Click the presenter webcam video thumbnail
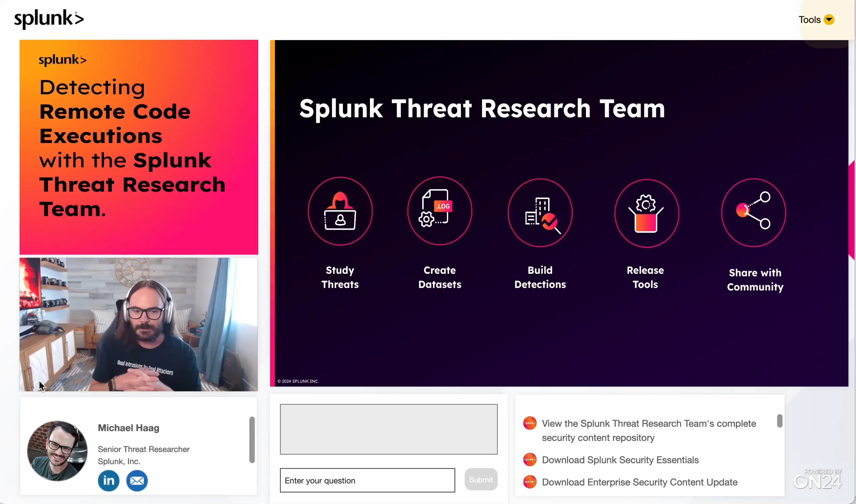 coord(139,324)
